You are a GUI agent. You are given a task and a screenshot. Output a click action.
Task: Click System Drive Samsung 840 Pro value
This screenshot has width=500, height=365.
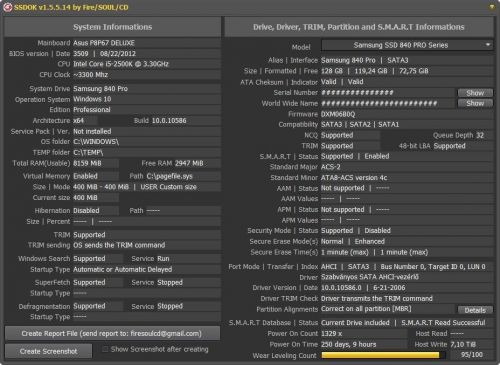pyautogui.click(x=100, y=89)
